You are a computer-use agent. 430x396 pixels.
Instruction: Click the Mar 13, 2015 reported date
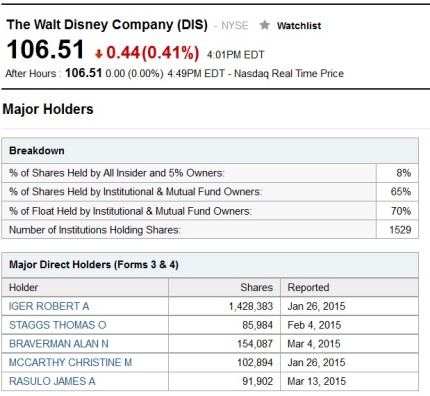(317, 381)
